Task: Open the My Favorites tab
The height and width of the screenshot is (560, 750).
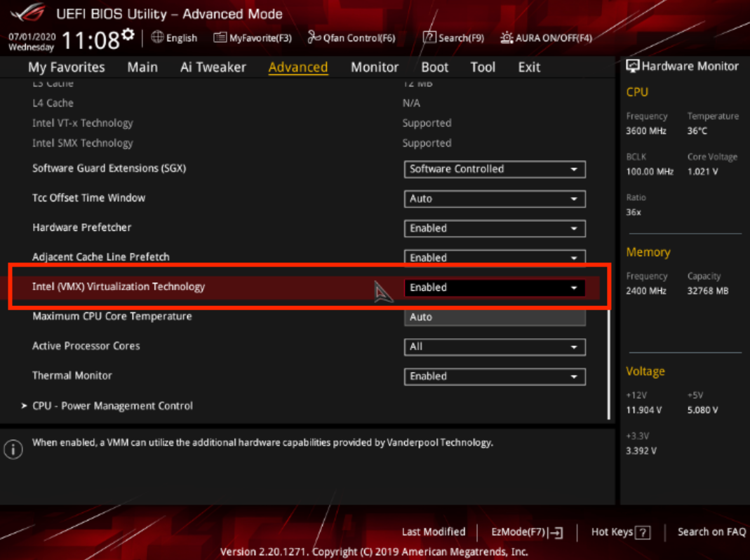Action: [67, 67]
